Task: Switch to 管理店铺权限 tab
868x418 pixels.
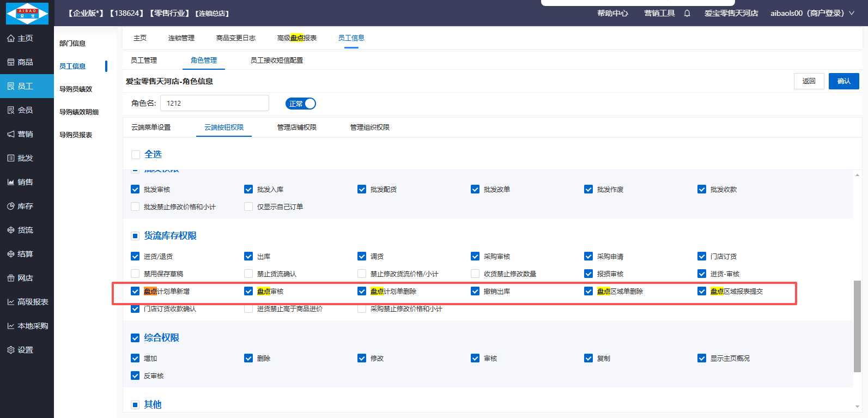Action: point(296,128)
